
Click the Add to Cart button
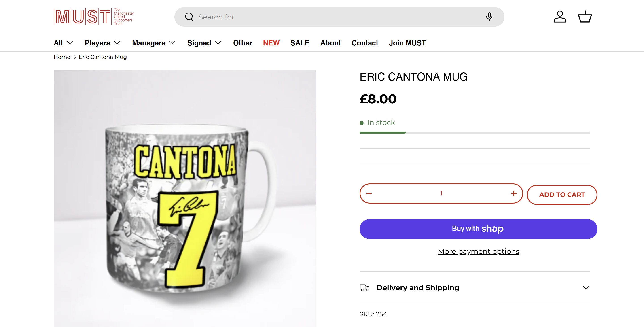tap(562, 195)
